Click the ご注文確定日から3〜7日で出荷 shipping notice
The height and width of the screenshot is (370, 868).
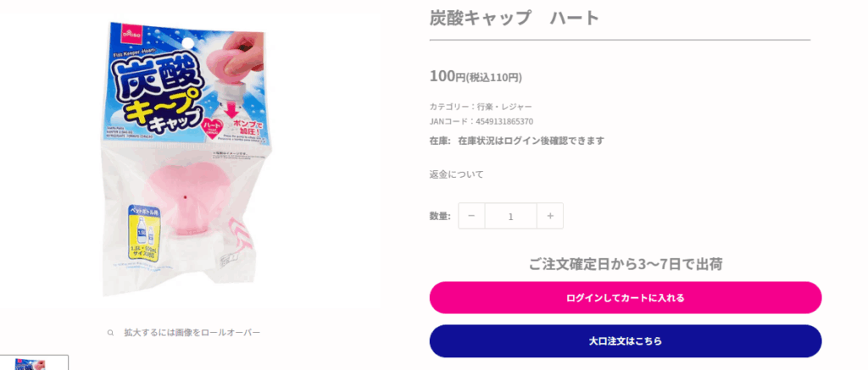click(626, 264)
